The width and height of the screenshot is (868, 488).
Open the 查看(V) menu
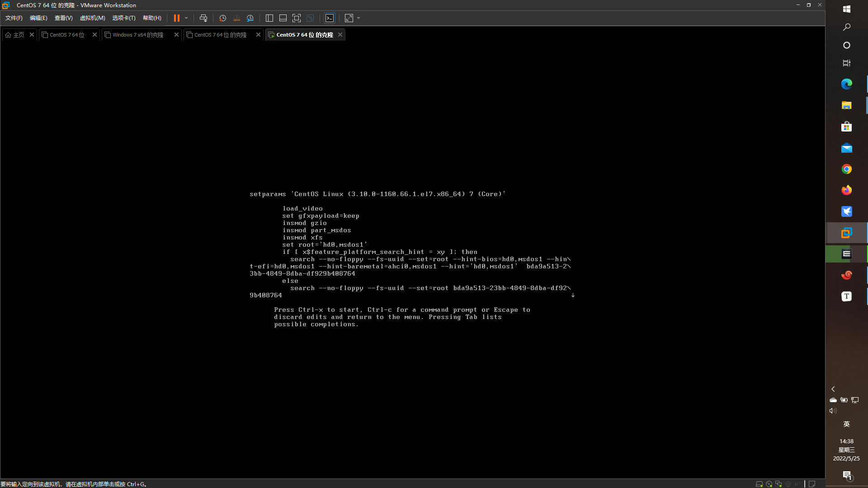click(63, 18)
